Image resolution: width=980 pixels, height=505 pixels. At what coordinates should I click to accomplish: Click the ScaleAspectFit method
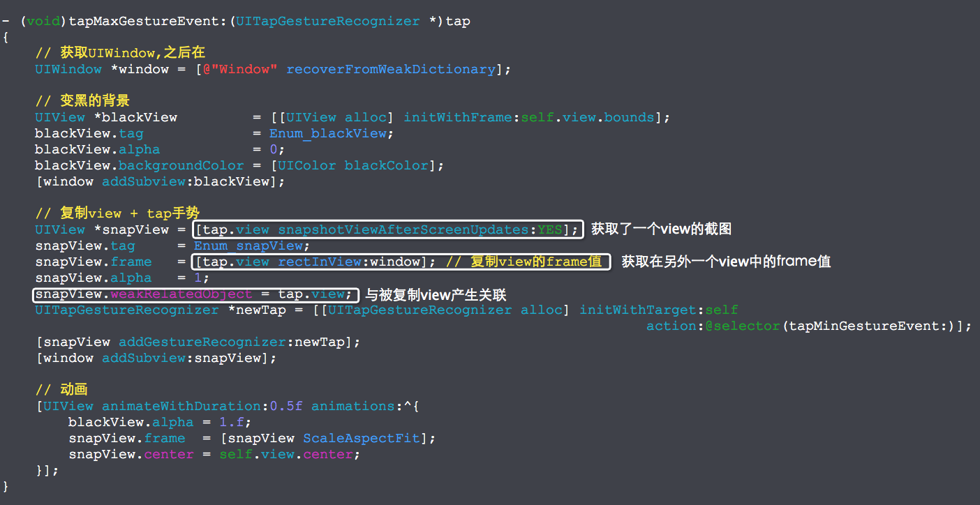[x=362, y=438]
